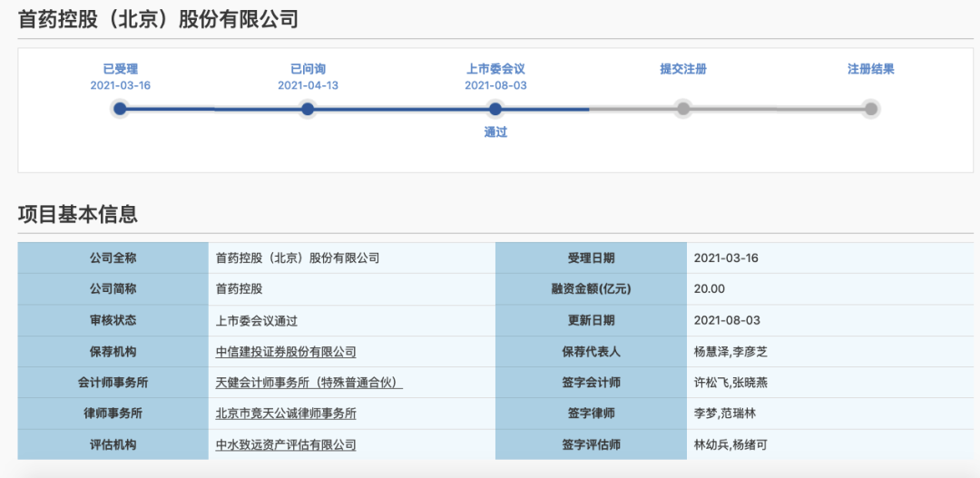Viewport: 980px width, 478px height.
Task: Click the 保荐代表人 header cell
Action: click(x=592, y=352)
